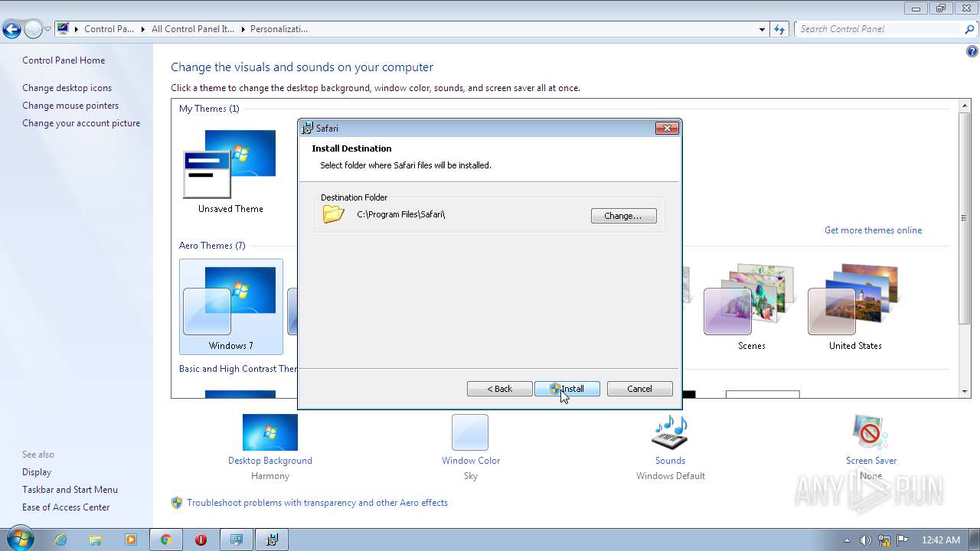Click the Forward navigation arrow

pos(33,30)
